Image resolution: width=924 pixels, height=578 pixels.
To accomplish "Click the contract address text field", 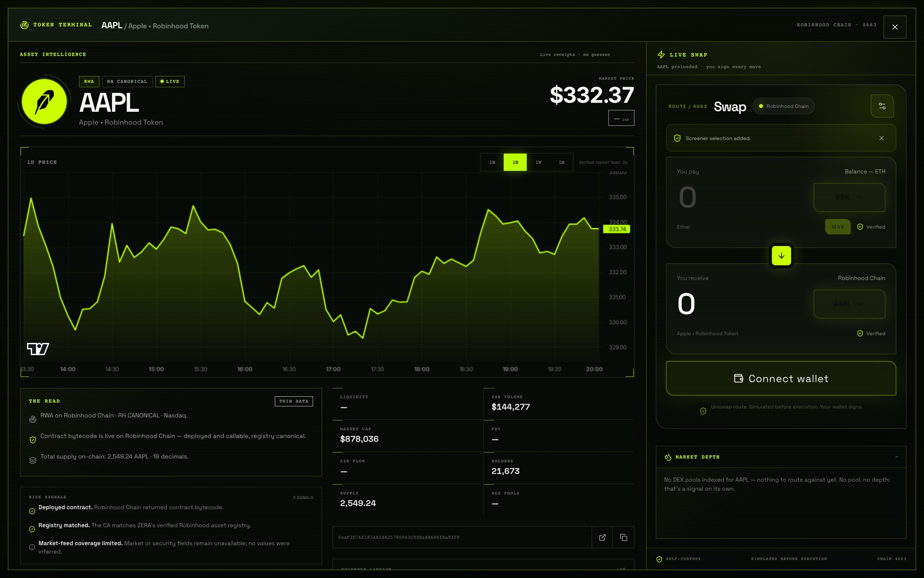I will point(462,537).
